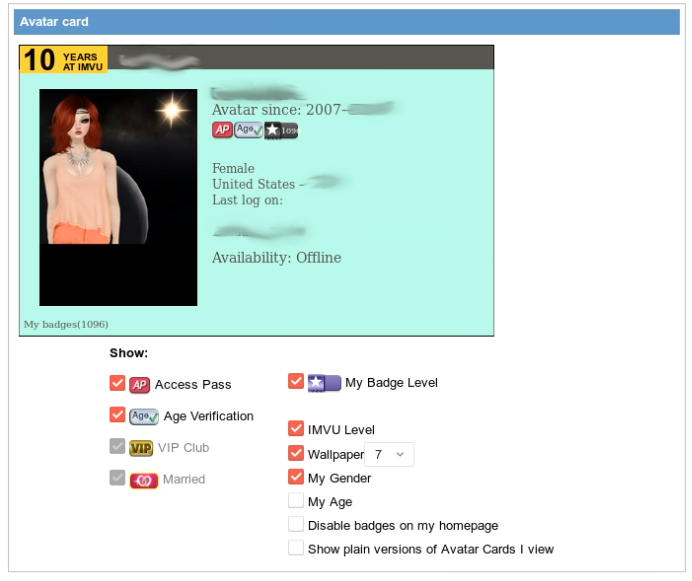
Task: Click the Access Pass AP icon in Show list
Action: click(x=139, y=385)
